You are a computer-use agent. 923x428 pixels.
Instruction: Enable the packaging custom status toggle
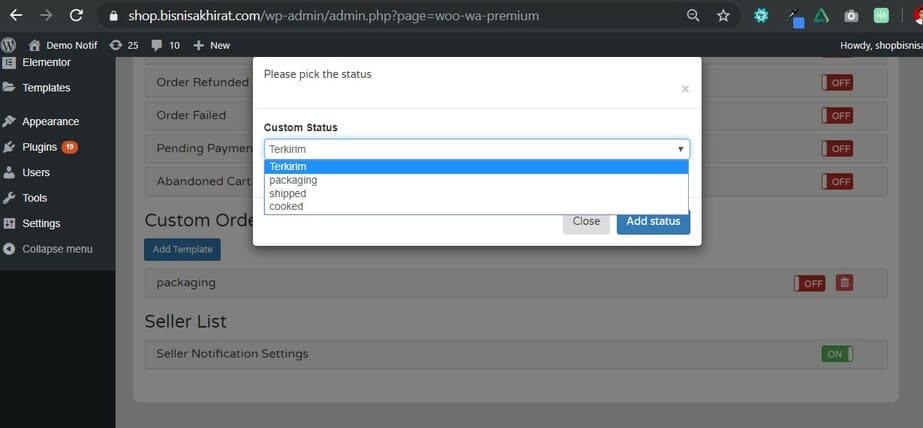809,283
